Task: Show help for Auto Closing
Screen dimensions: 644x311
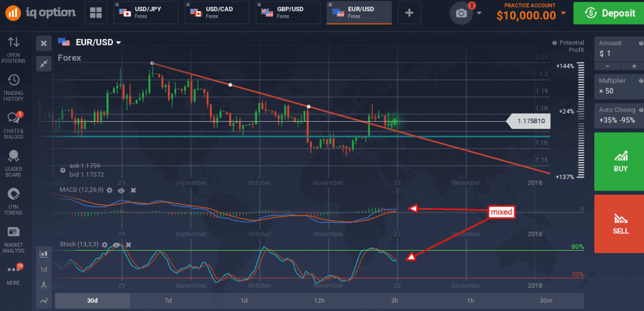Action: 641,111
